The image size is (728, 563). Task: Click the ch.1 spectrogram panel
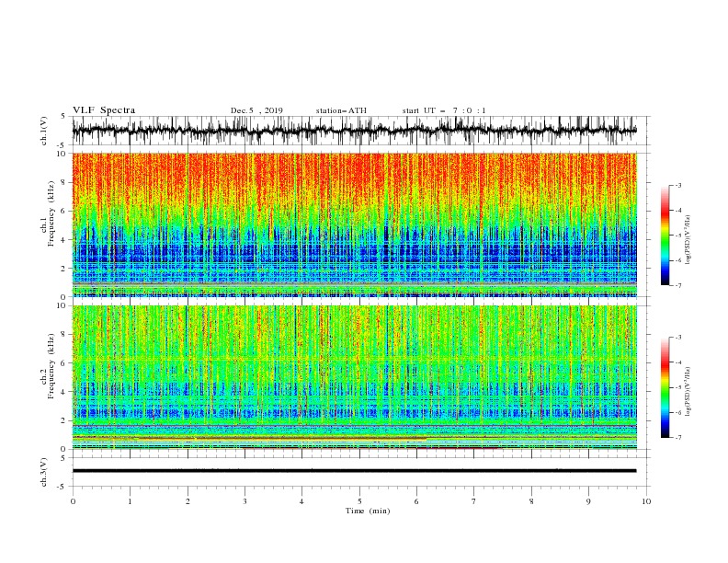pos(355,224)
